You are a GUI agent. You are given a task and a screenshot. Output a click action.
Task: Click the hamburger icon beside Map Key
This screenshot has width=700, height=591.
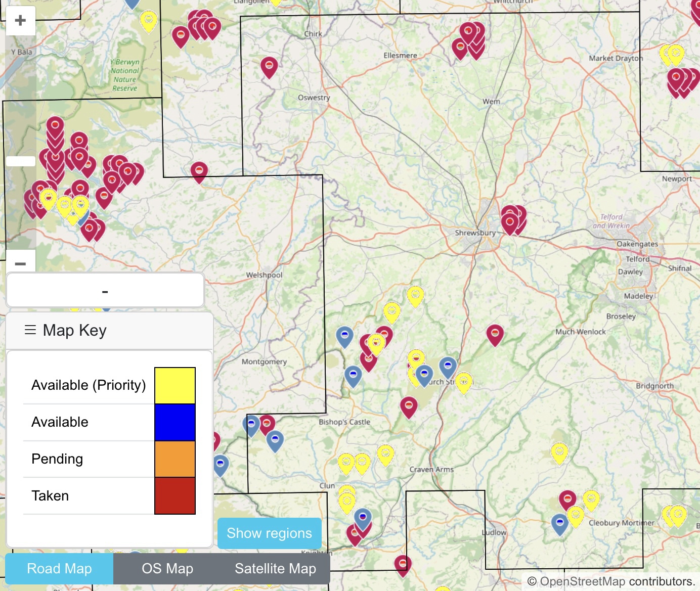coord(30,330)
